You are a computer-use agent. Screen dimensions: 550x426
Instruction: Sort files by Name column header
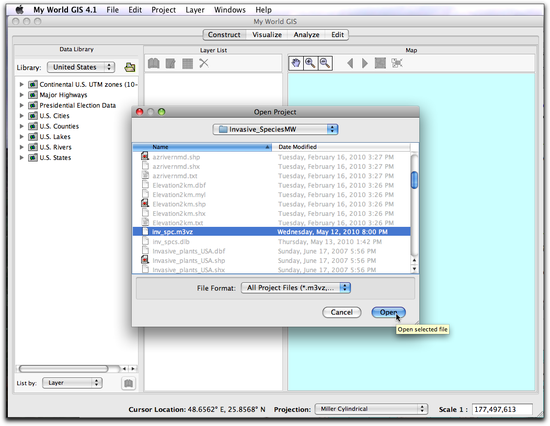click(202, 147)
